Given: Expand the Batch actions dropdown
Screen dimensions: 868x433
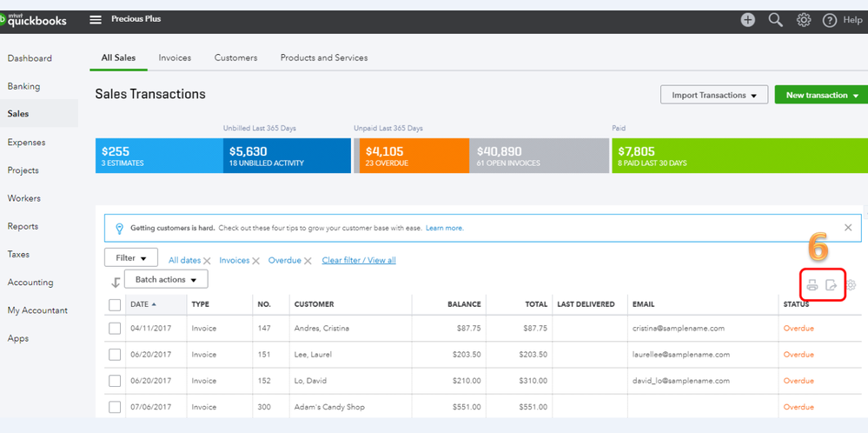Looking at the screenshot, I should point(166,280).
